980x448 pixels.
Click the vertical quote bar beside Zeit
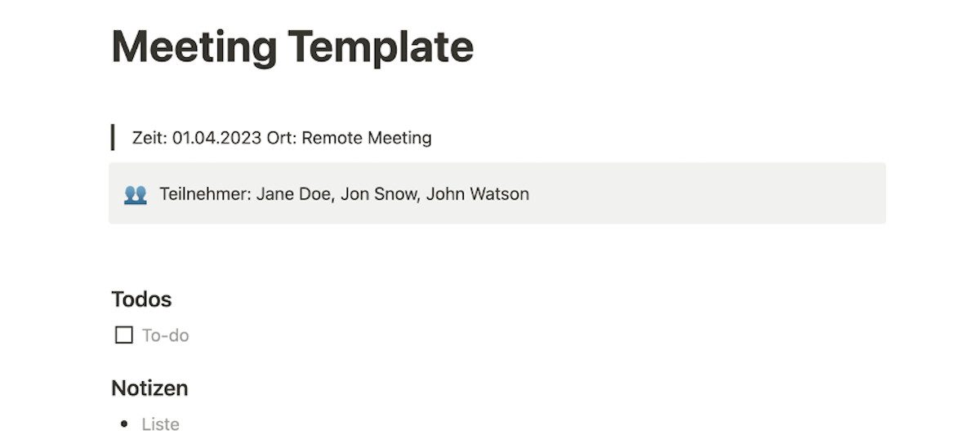[112, 137]
